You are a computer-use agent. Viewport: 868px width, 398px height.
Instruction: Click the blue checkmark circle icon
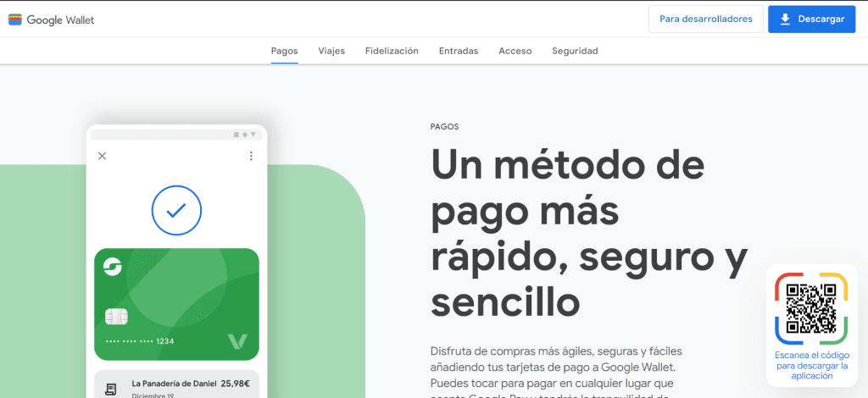176,210
